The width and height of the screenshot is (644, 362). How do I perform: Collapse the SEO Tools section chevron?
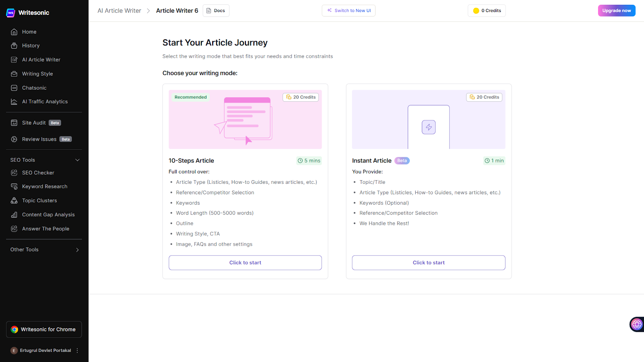78,160
